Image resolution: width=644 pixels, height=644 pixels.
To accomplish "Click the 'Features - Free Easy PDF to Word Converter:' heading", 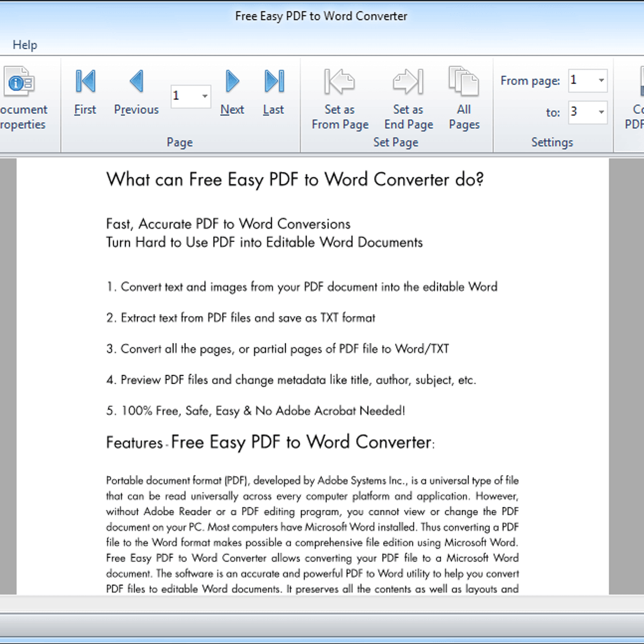I will (x=270, y=443).
